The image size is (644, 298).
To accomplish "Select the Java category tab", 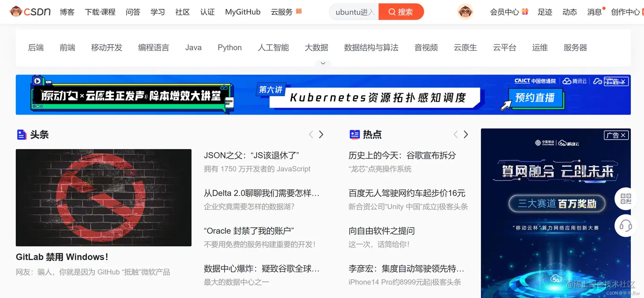I will (193, 48).
